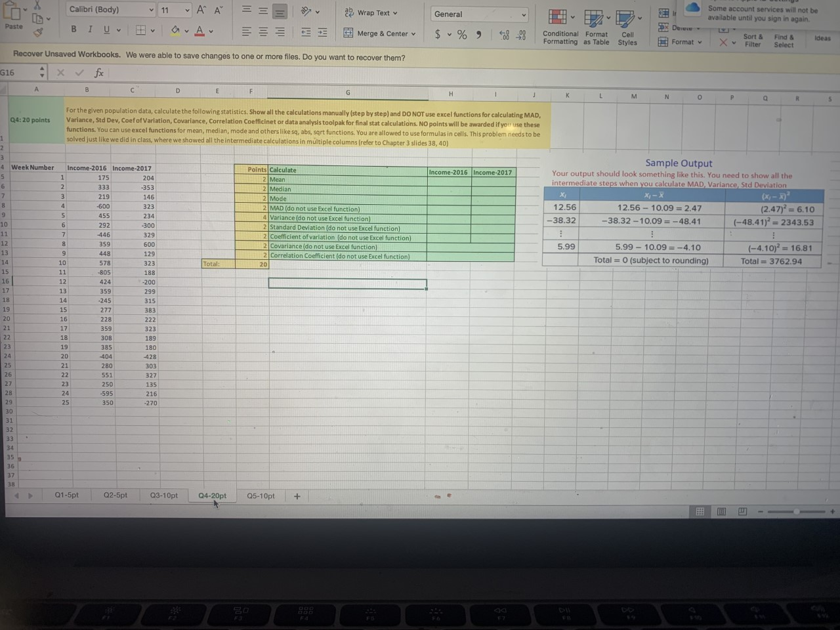Viewport: 840px width, 630px height.
Task: Click the Insert Function fx icon
Action: point(98,73)
